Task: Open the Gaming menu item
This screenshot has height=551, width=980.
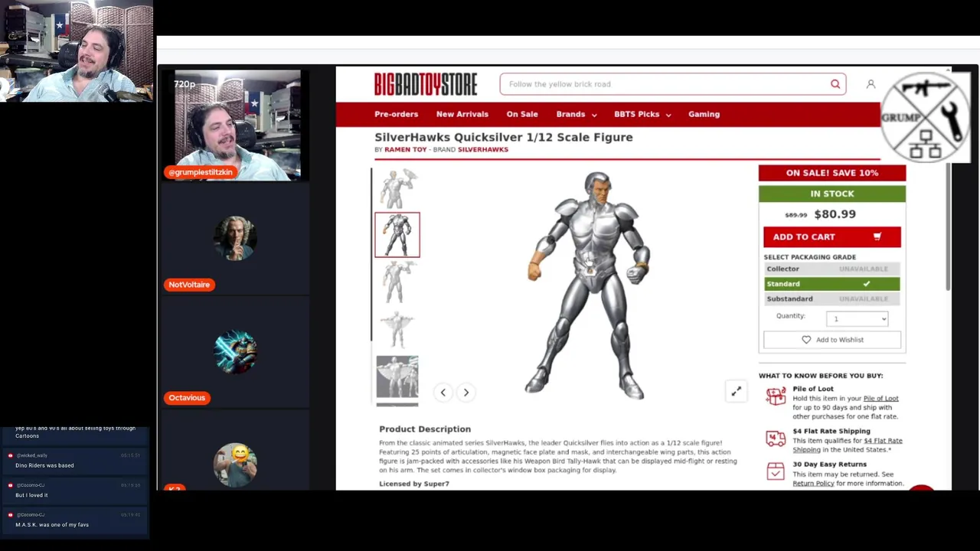Action: coord(704,114)
